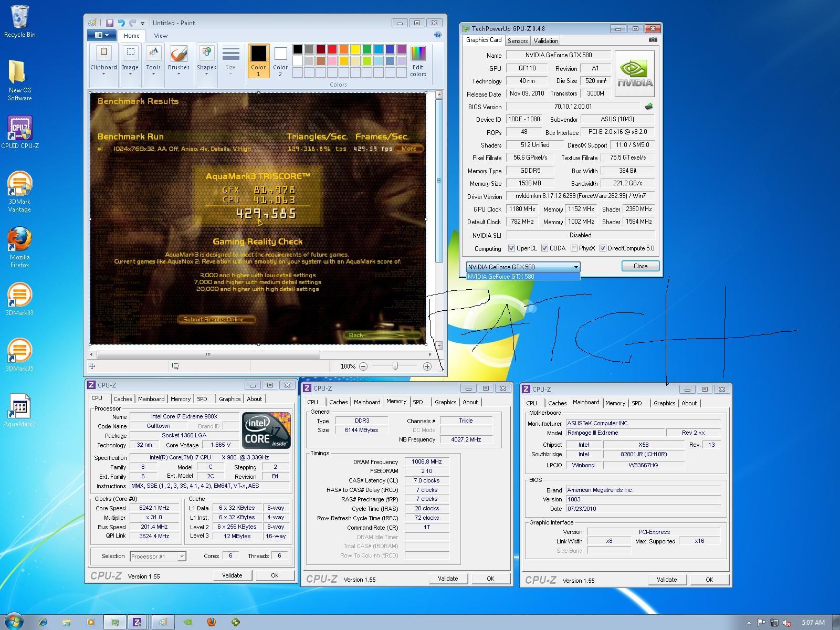The image size is (840, 630).
Task: Toggle the OpenCL checkbox in GPU-Z
Action: click(511, 248)
